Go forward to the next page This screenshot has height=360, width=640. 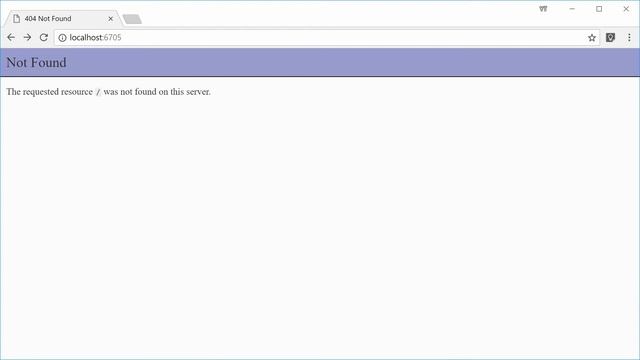coord(27,38)
